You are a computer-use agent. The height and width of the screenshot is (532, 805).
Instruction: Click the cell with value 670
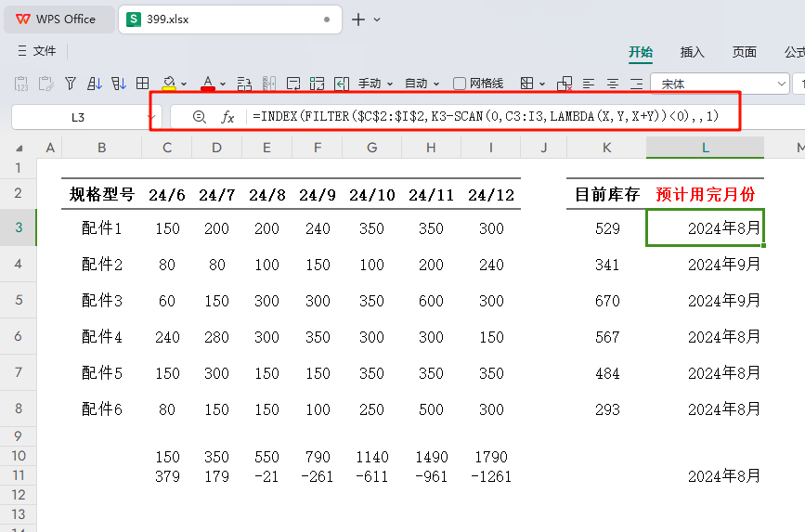click(x=607, y=301)
